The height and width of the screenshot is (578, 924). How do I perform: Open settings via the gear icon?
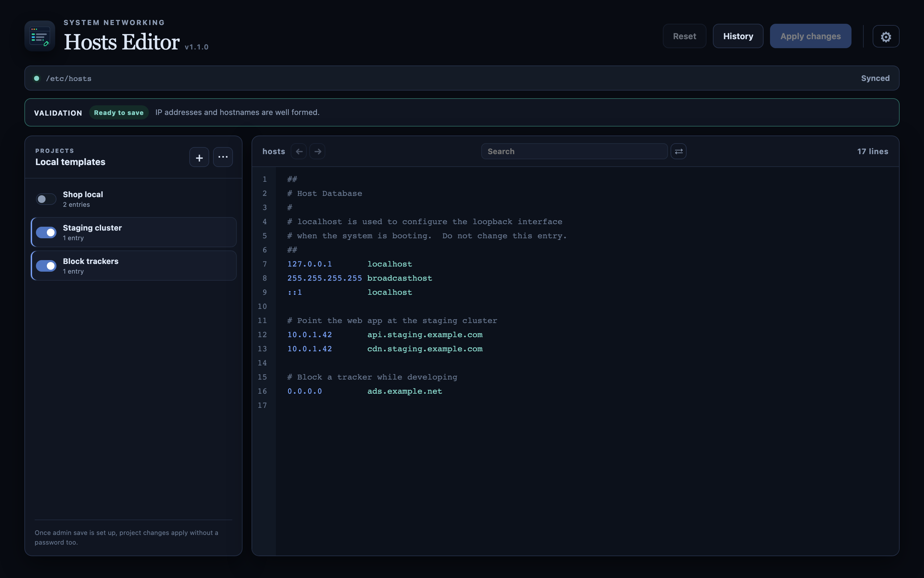pyautogui.click(x=886, y=37)
